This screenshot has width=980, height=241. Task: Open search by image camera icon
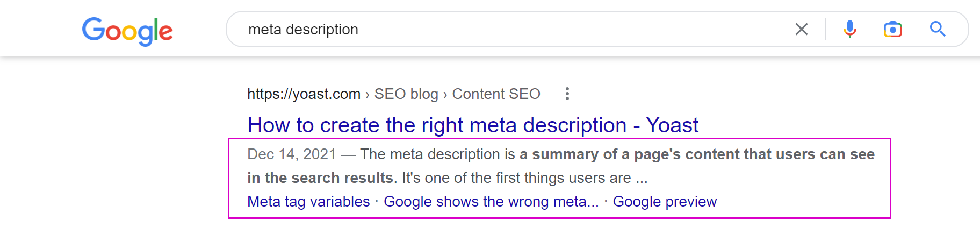[893, 29]
